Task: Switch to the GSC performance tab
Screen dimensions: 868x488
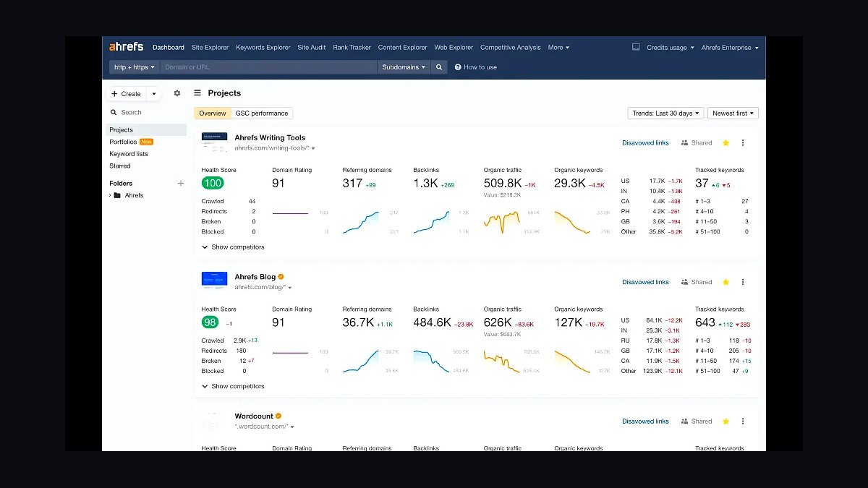Action: pyautogui.click(x=262, y=114)
